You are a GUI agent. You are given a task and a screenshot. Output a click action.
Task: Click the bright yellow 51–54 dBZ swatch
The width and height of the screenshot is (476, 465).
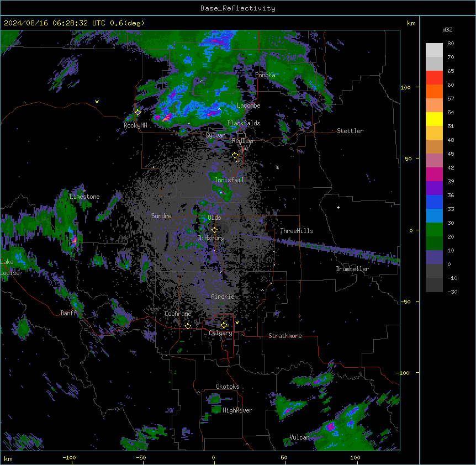[434, 119]
